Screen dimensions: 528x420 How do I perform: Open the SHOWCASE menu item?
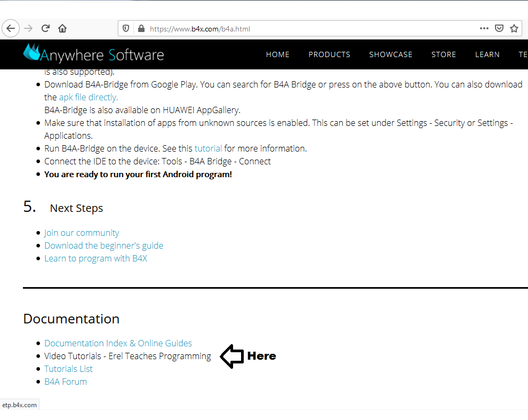tap(390, 54)
